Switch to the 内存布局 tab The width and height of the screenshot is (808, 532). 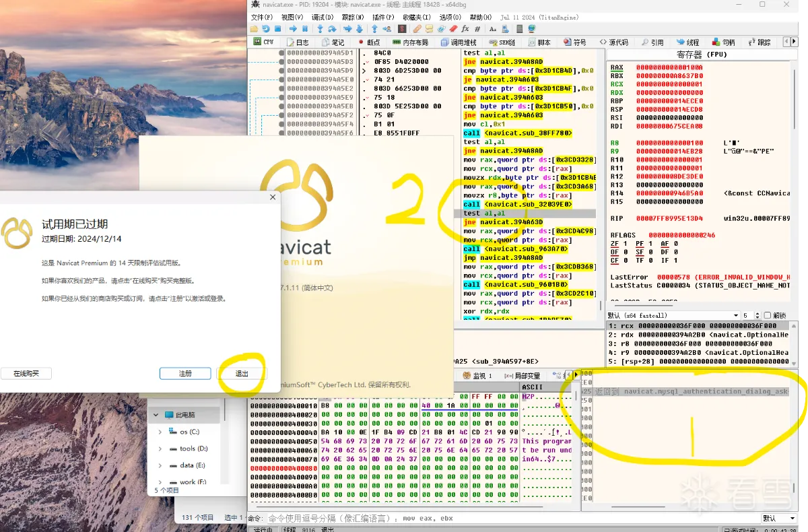tap(409, 42)
